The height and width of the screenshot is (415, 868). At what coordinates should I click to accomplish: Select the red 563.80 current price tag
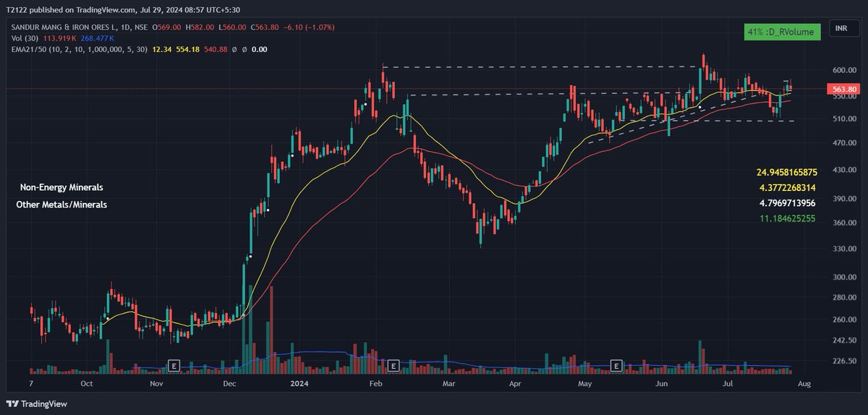point(844,89)
